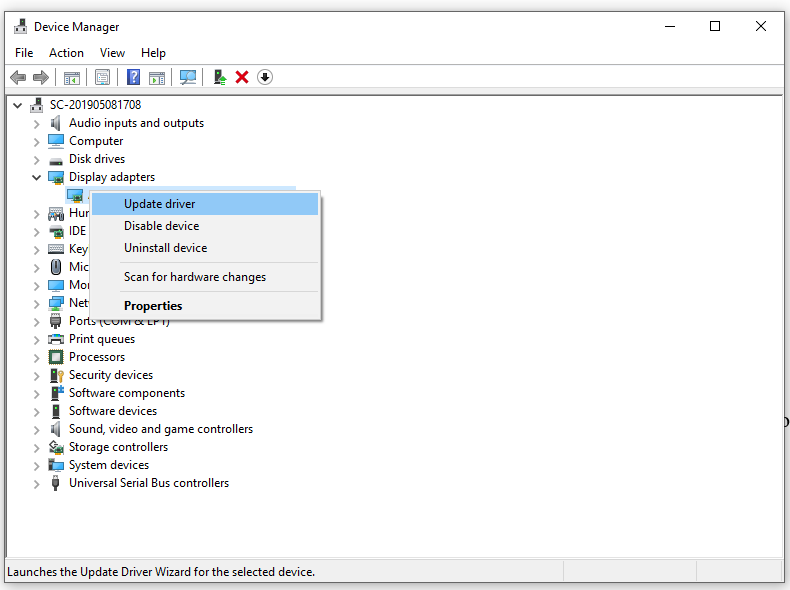Expand the Computer category chevron
790x590 pixels.
click(x=36, y=142)
